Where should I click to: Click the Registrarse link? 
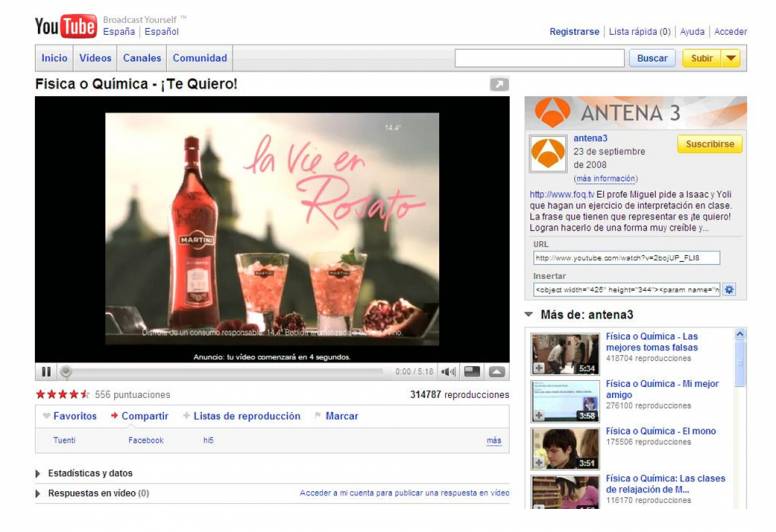pos(574,32)
